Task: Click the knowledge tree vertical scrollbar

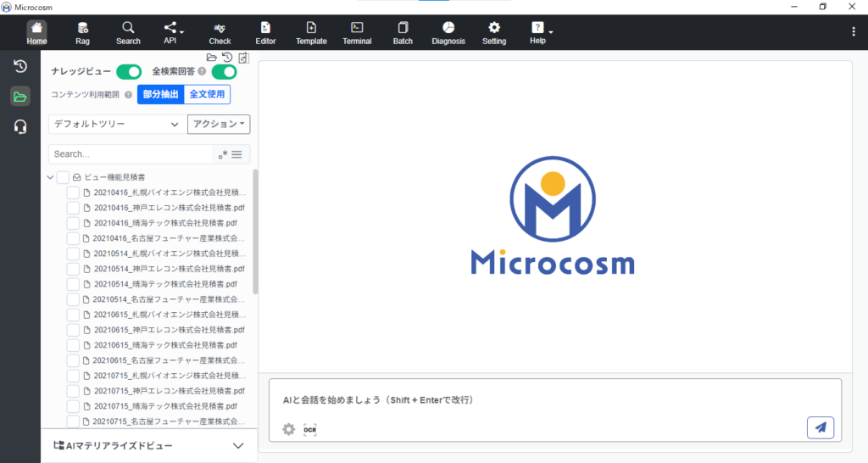Action: [255, 231]
